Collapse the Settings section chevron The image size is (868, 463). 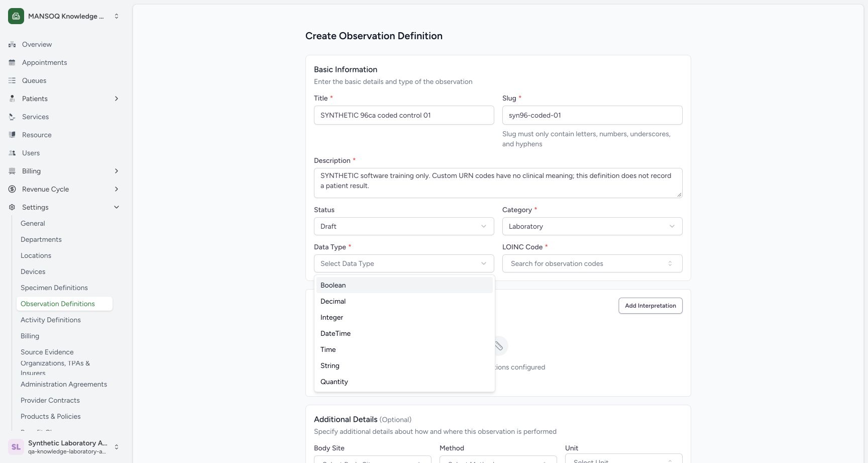(117, 207)
